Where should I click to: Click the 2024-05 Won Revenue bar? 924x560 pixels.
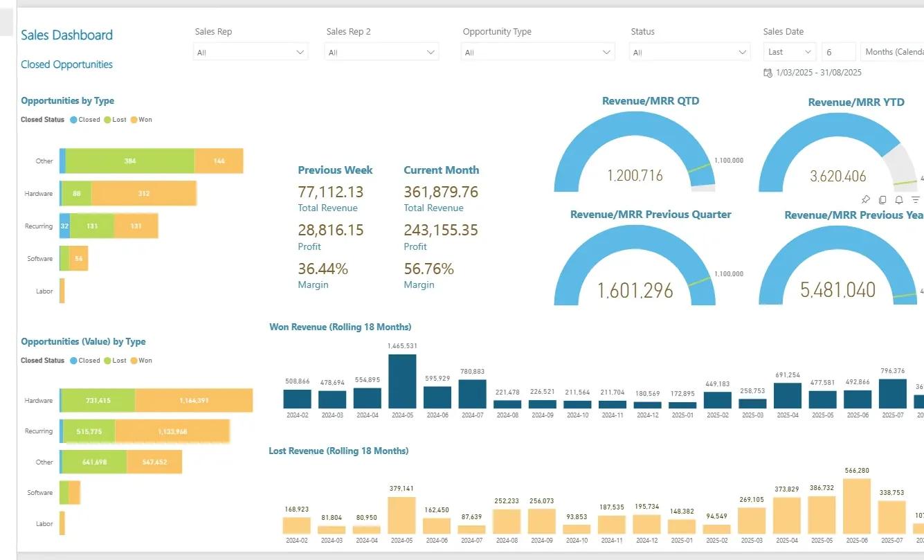(403, 381)
